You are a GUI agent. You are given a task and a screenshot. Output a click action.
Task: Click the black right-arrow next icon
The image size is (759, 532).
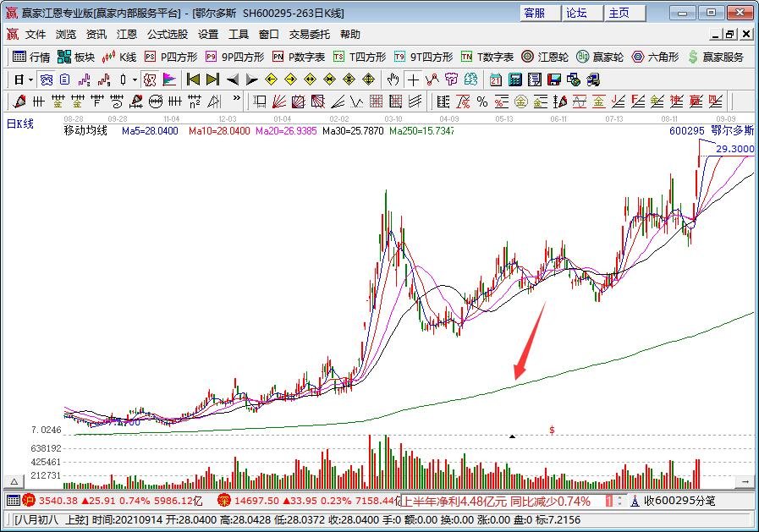click(251, 80)
